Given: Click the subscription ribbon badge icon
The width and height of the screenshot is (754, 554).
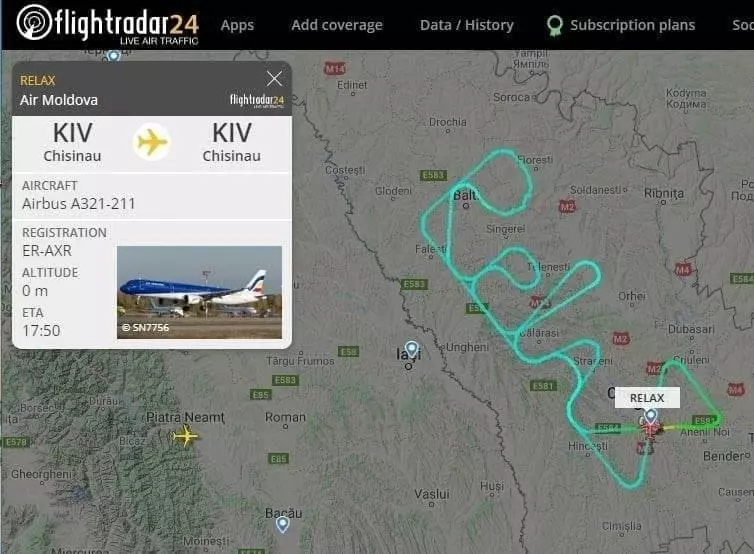Looking at the screenshot, I should click(554, 25).
